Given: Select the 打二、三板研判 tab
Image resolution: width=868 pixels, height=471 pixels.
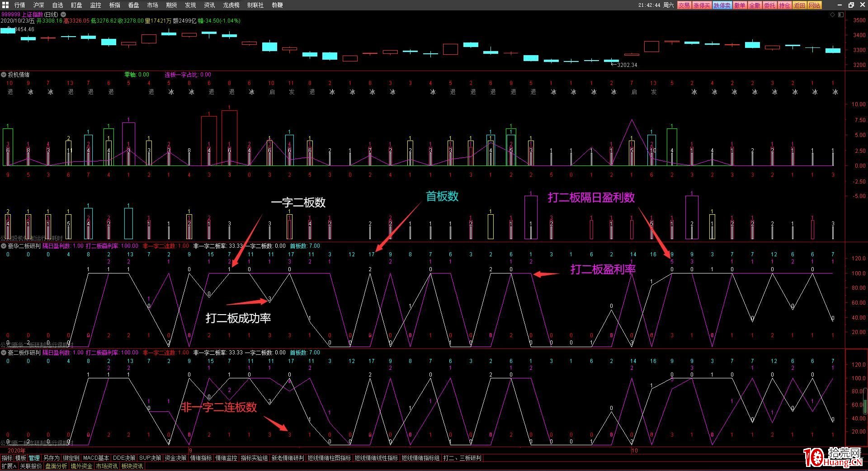Looking at the screenshot, I should 462,458.
